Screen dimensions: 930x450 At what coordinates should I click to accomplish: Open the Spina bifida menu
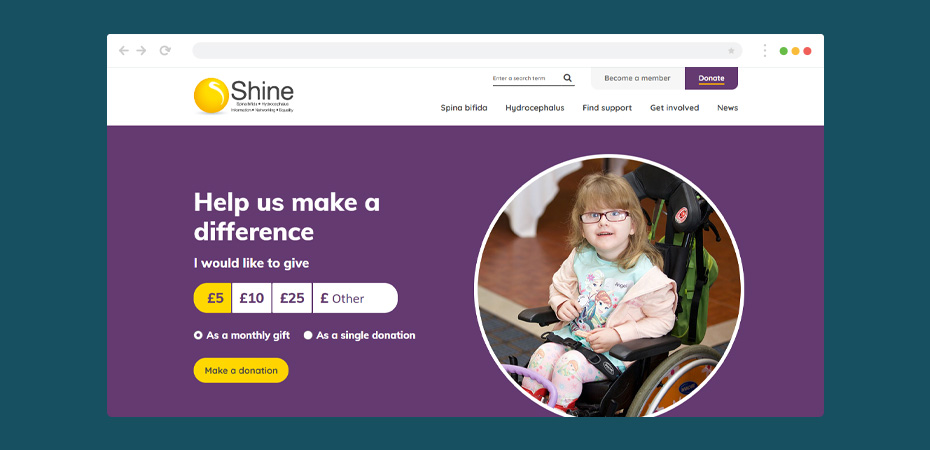(464, 108)
